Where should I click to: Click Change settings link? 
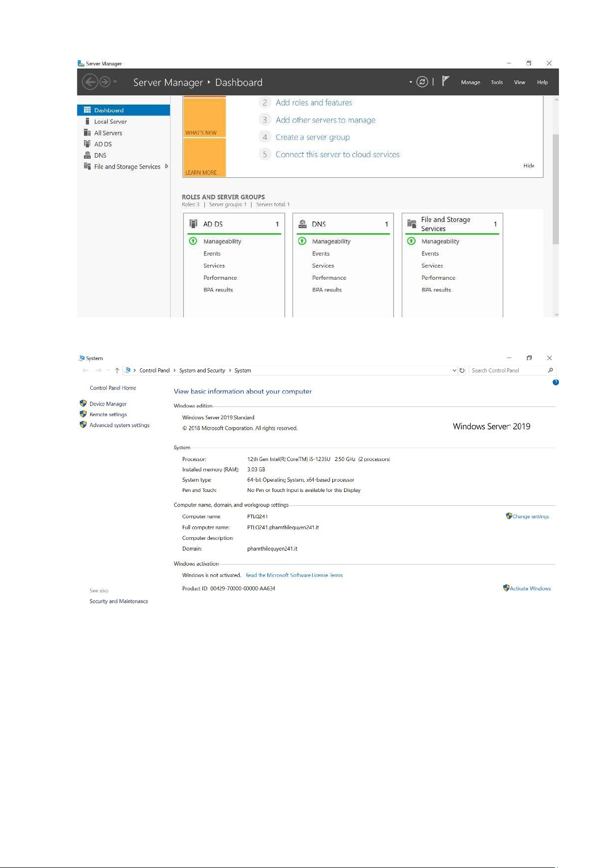click(531, 516)
